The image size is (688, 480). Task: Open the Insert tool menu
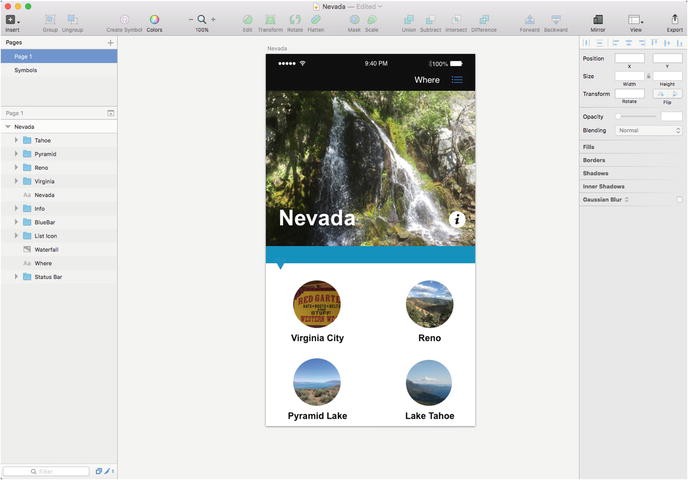point(12,20)
